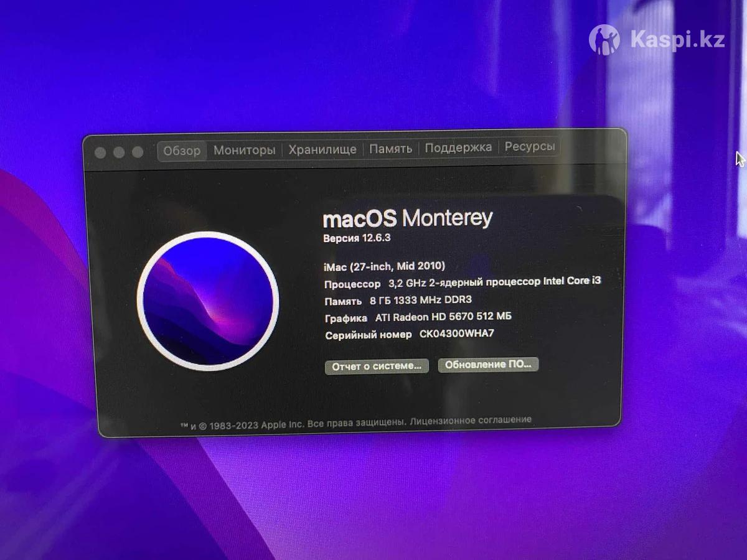
Task: Click Версия 12.6.3 text
Action: 357,238
